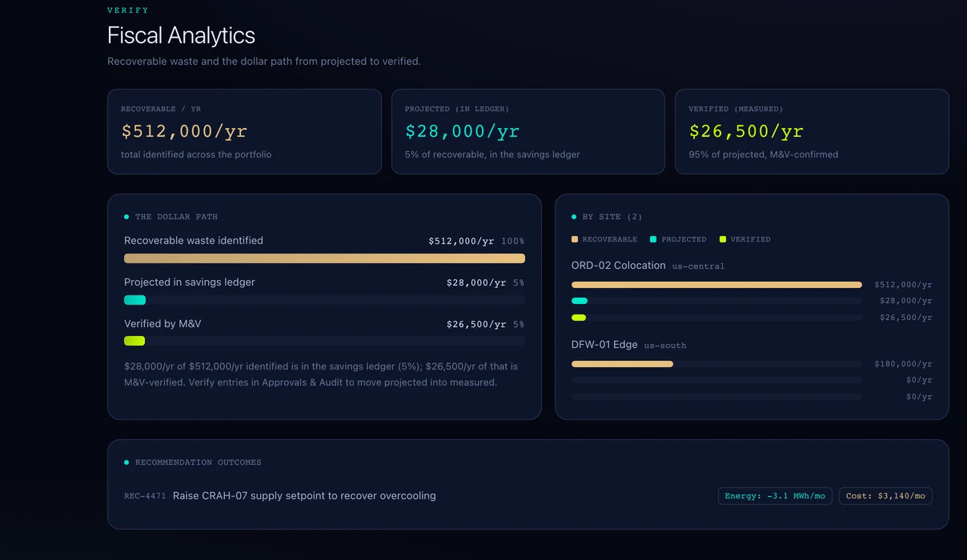
Task: Click the Recoverable / YR card label
Action: 161,109
